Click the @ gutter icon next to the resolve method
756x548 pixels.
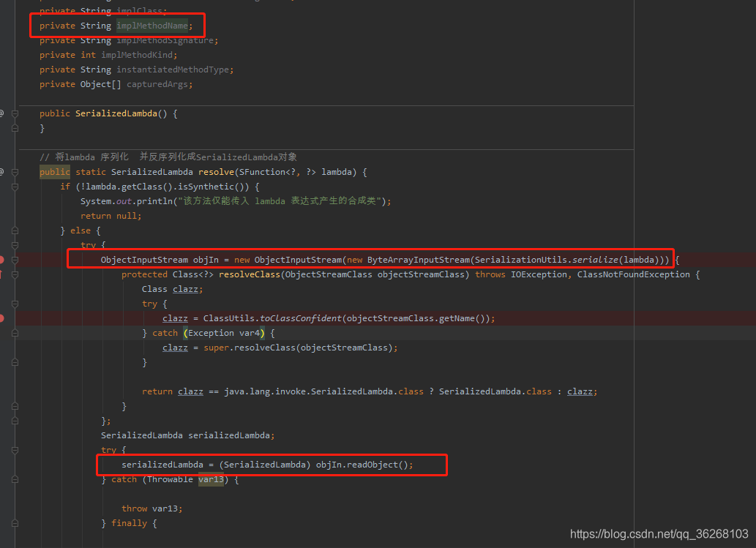tap(2, 171)
